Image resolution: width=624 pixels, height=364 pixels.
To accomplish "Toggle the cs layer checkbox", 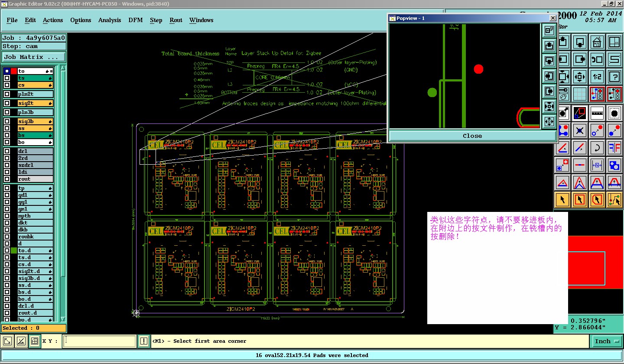I will pos(7,85).
